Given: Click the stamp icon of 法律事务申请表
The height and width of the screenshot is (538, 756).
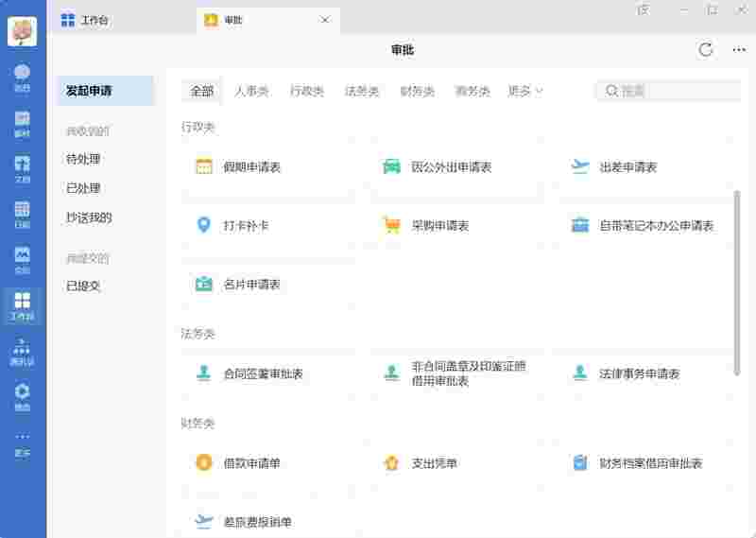Looking at the screenshot, I should click(580, 373).
